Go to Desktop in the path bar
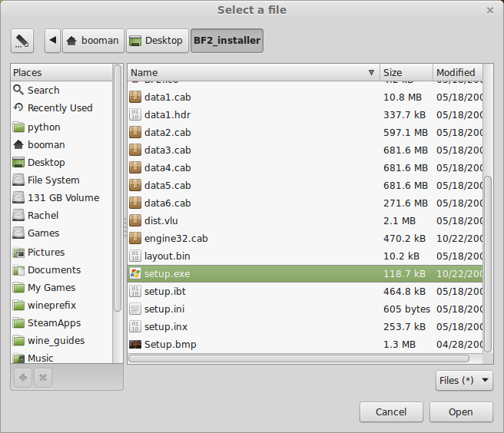 click(157, 41)
